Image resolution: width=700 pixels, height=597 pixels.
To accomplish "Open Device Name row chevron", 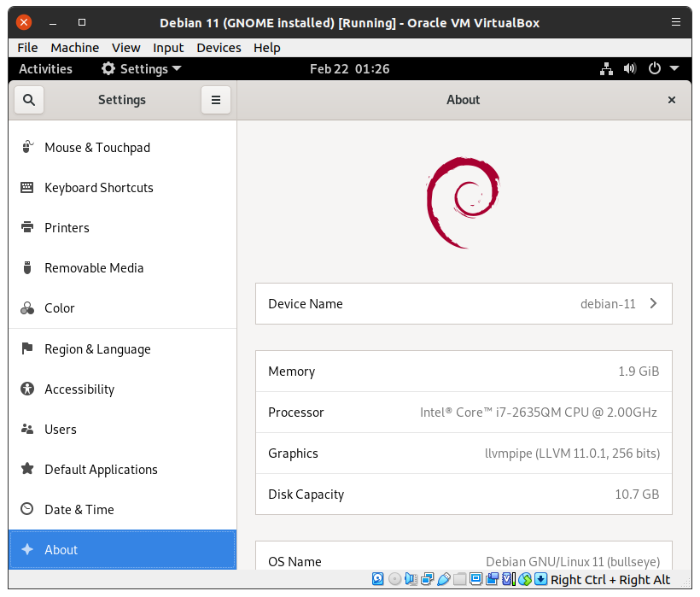I will coord(653,304).
